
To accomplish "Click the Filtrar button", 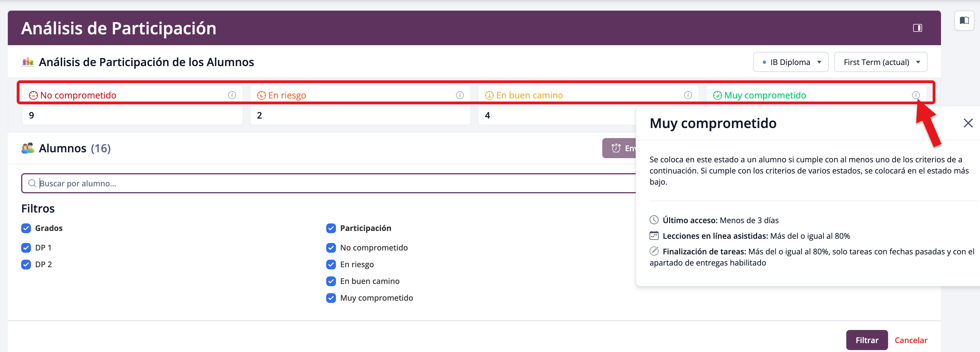I will 867,340.
